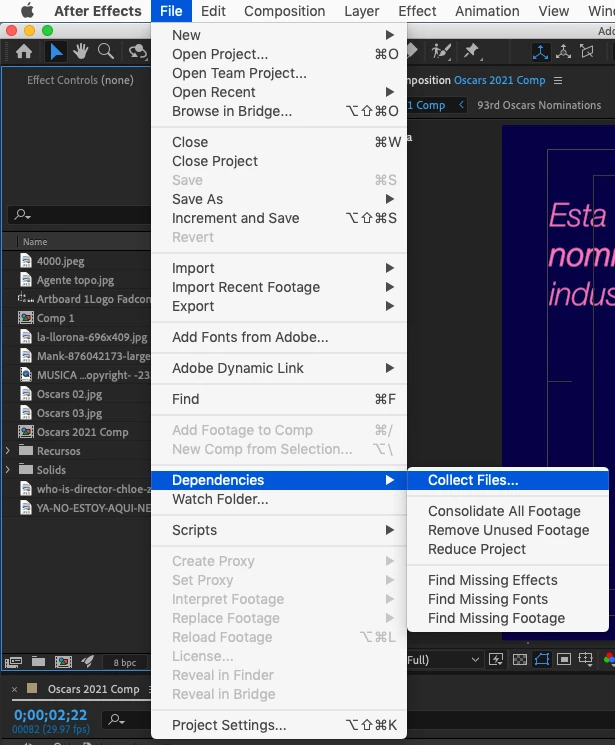Click the Artboard 1Logo file icon

26,298
